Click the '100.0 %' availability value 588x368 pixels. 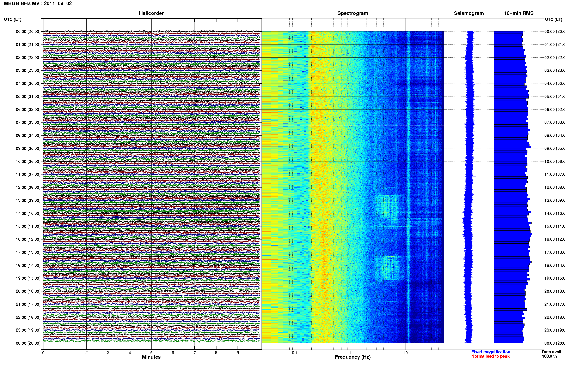549,356
